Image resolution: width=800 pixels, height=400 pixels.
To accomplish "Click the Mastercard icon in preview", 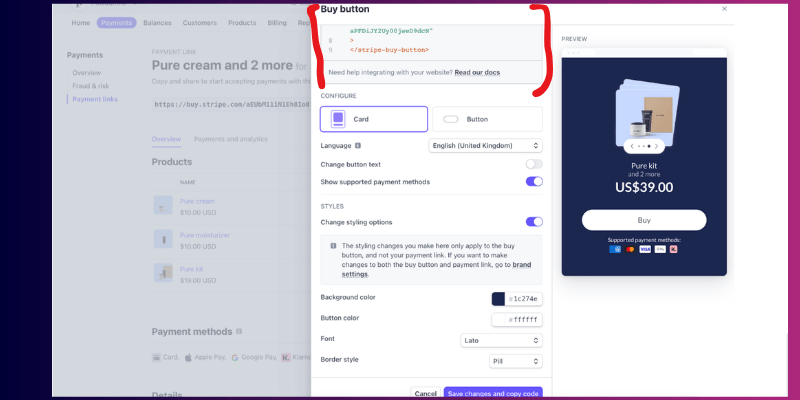I will click(630, 249).
